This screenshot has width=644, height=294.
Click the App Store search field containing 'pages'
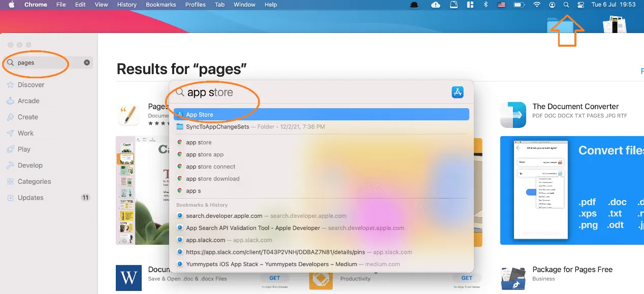pos(48,62)
